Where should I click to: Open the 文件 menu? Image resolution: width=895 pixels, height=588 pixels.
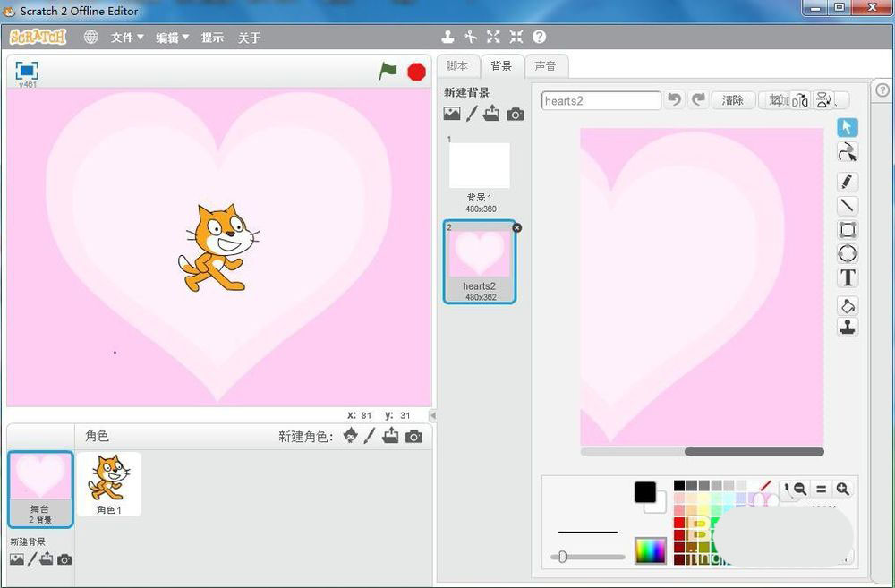pos(127,38)
